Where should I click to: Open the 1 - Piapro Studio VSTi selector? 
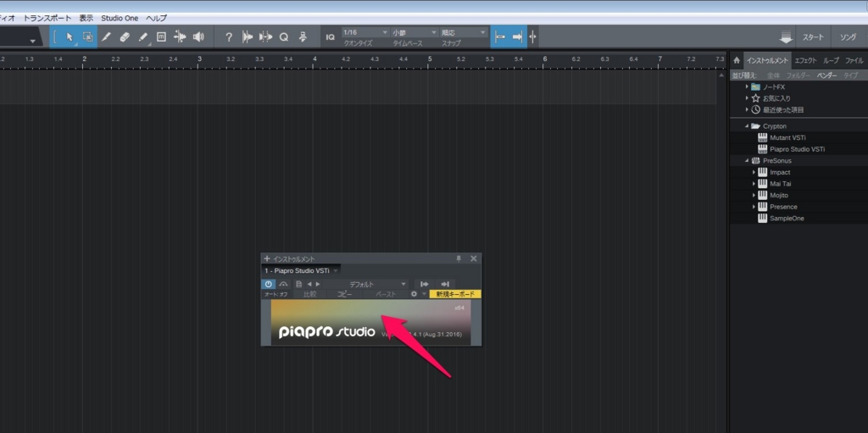point(301,271)
